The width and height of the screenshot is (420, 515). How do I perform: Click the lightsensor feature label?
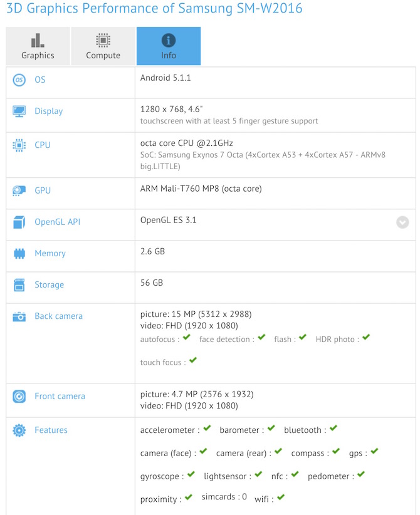(228, 477)
